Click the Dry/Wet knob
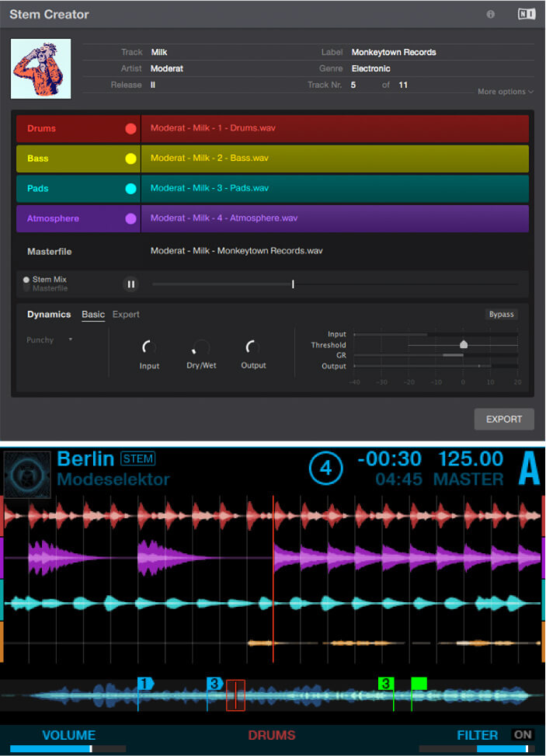546x756 pixels. [201, 347]
